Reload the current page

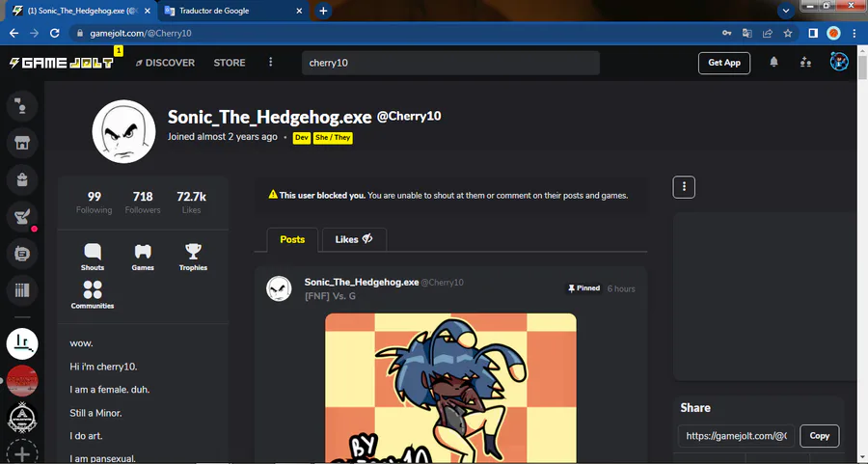(x=54, y=33)
